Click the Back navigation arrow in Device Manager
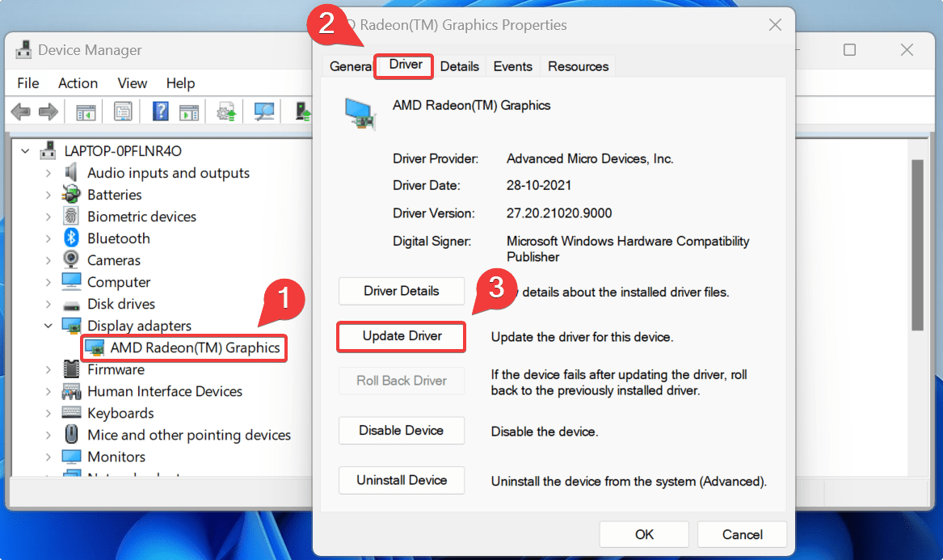Image resolution: width=943 pixels, height=560 pixels. pyautogui.click(x=20, y=111)
